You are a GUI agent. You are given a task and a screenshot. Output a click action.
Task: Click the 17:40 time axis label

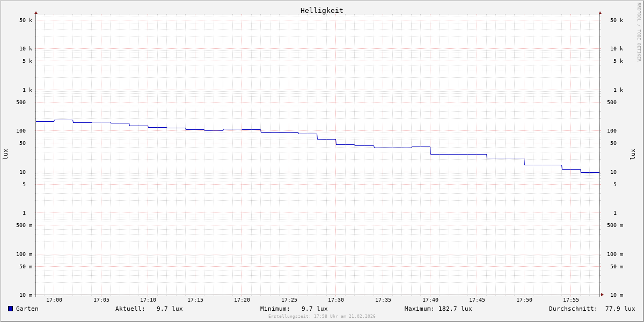(x=430, y=299)
